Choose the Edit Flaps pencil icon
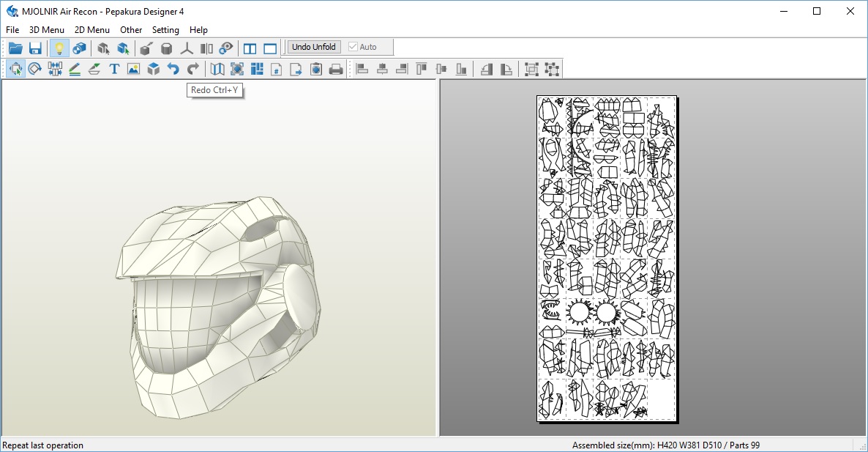 [x=75, y=69]
